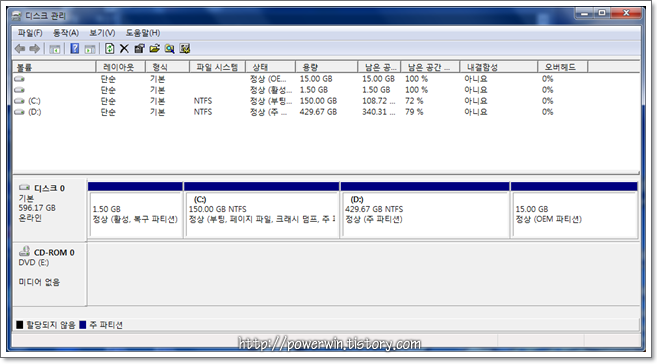Click the black 할당되지 않음 legend swatch
Image resolution: width=658 pixels, height=364 pixels.
click(20, 325)
